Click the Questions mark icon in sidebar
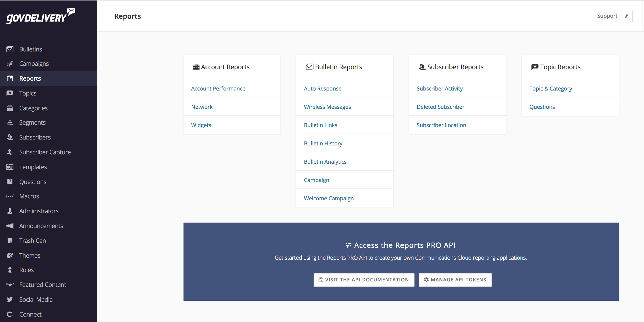Image resolution: width=644 pixels, height=322 pixels. point(10,182)
